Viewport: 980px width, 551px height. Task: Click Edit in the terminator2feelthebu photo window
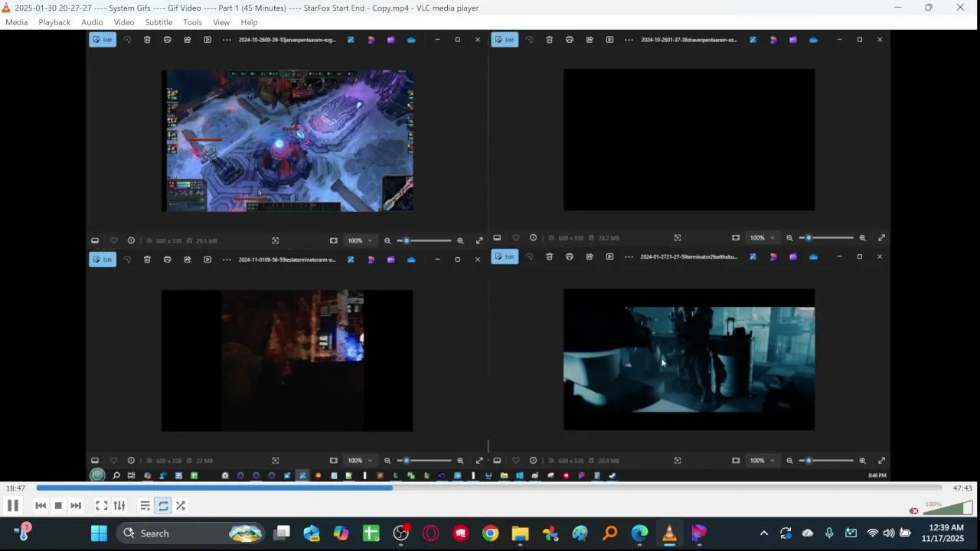click(x=505, y=256)
